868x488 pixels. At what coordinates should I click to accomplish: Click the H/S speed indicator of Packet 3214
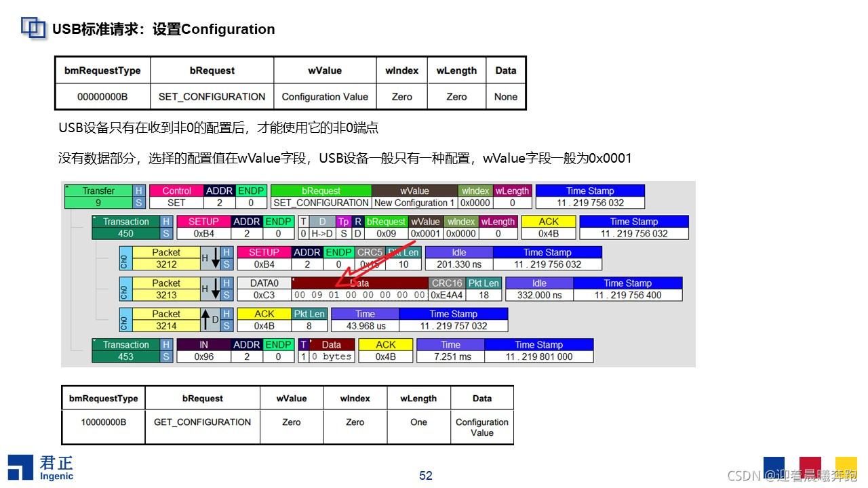[x=228, y=320]
